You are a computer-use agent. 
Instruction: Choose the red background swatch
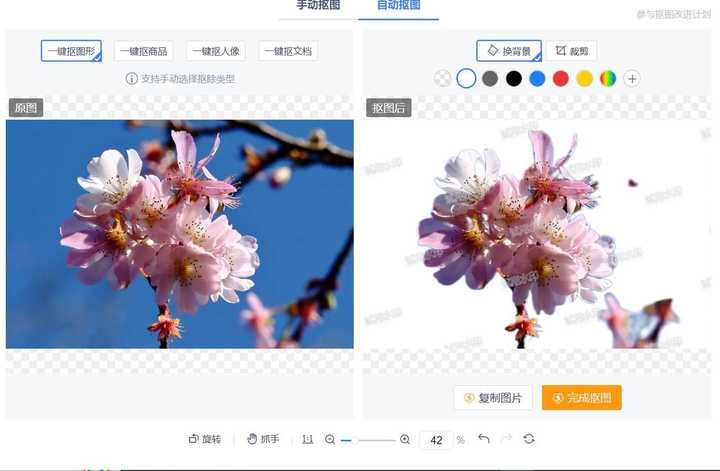[561, 78]
